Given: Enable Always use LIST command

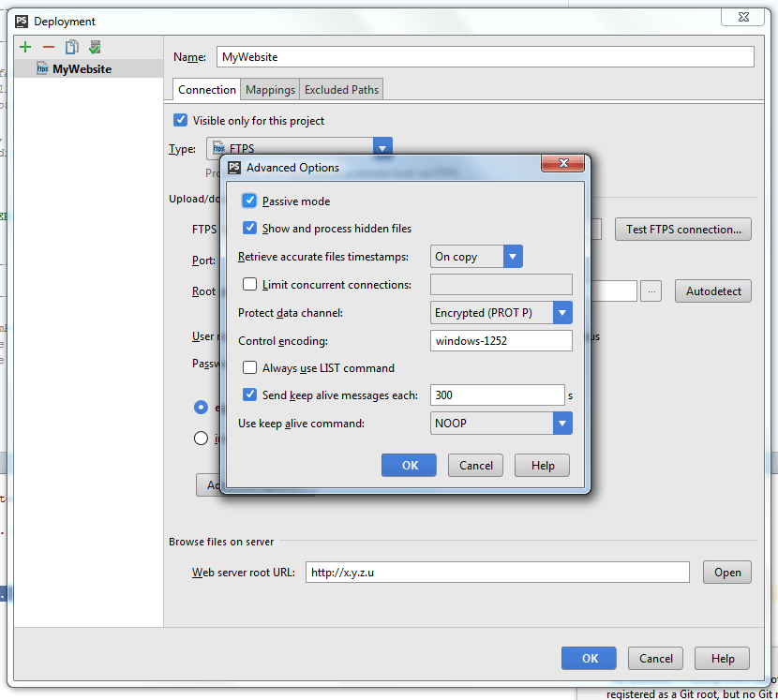Looking at the screenshot, I should 249,367.
